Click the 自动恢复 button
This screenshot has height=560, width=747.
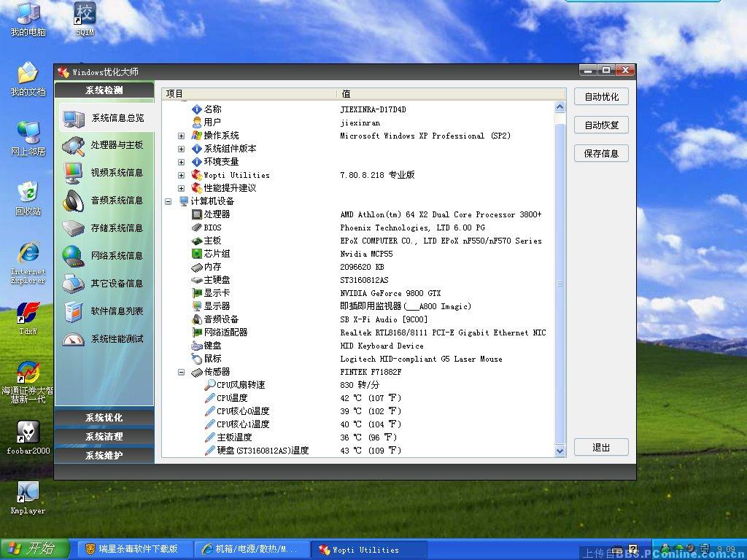pos(601,125)
